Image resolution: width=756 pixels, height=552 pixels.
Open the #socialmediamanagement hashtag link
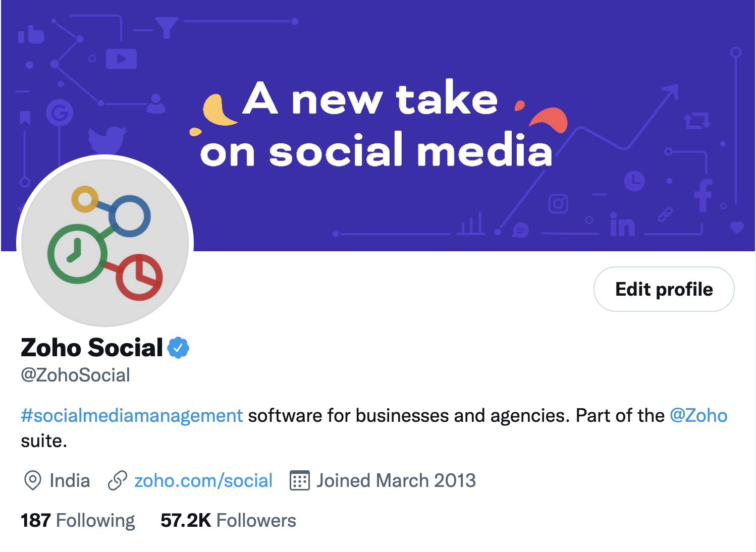[132, 415]
